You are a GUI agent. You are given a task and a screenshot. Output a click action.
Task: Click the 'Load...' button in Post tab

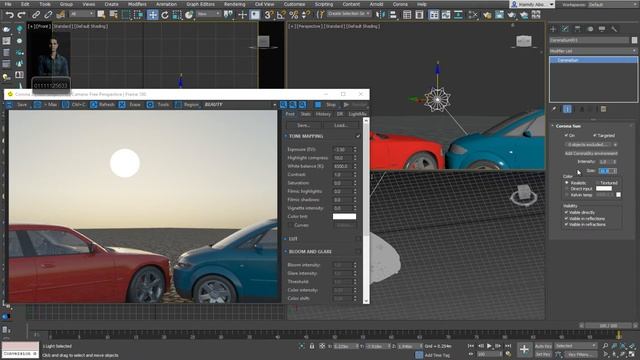pos(340,125)
